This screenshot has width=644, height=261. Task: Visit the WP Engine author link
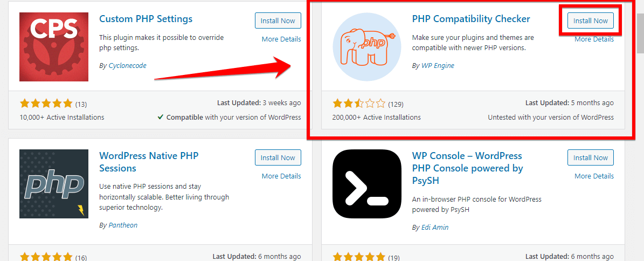438,66
